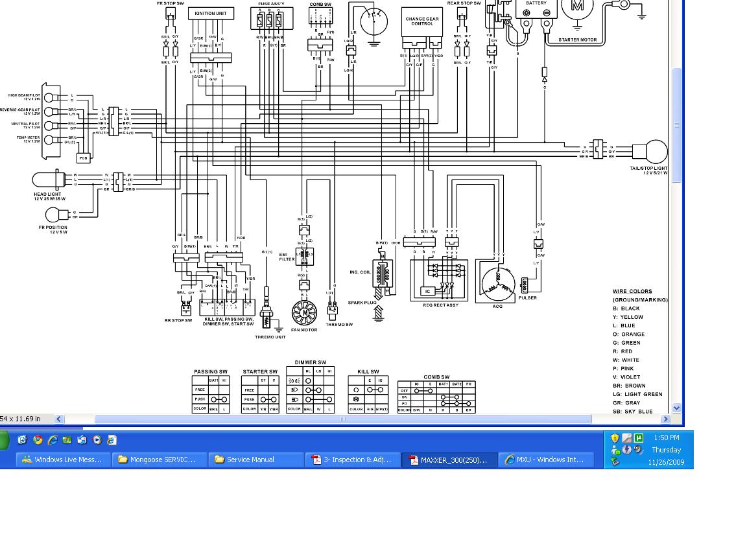
Task: Click the yellow security alert shield tray icon
Action: tap(615, 437)
